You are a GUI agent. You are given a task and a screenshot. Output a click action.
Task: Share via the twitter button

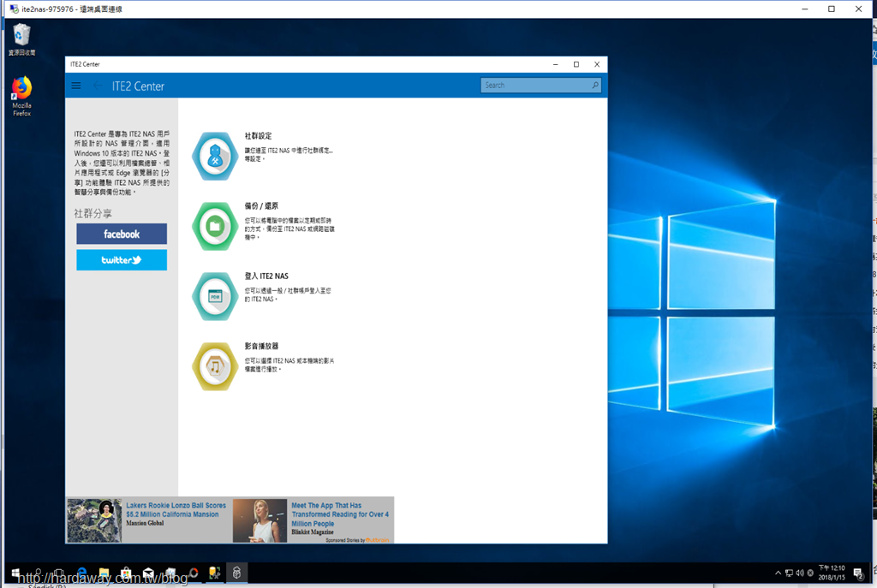point(122,260)
